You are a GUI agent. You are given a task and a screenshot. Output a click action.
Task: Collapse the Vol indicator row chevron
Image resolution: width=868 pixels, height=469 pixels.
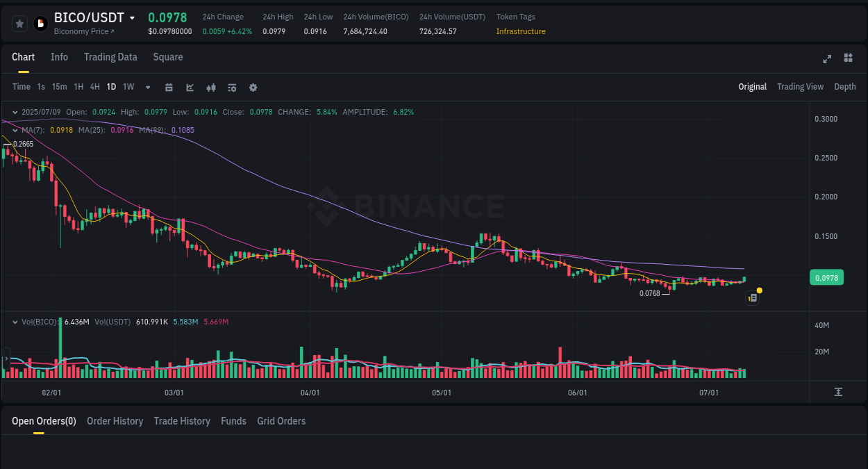(x=15, y=321)
